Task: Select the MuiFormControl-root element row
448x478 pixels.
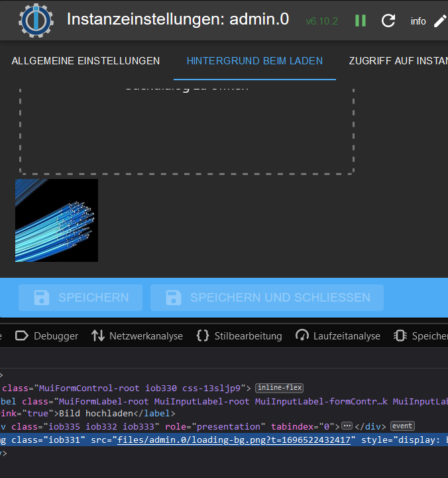Action: [x=224, y=388]
